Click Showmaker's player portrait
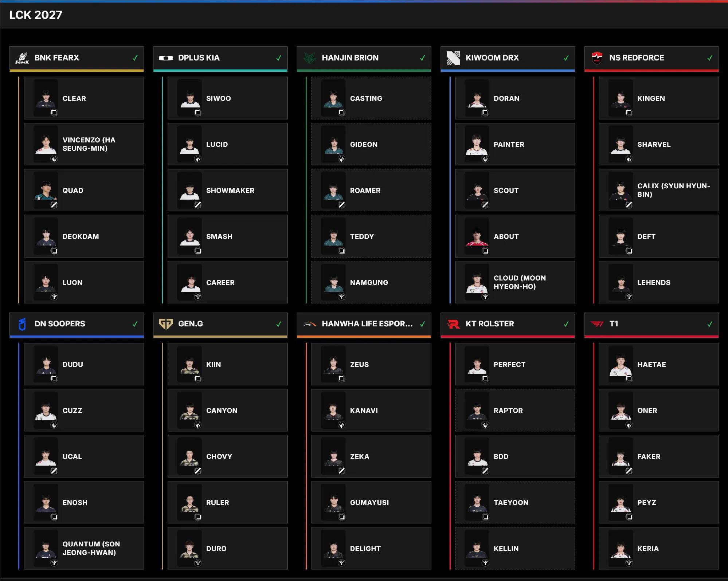 [189, 190]
